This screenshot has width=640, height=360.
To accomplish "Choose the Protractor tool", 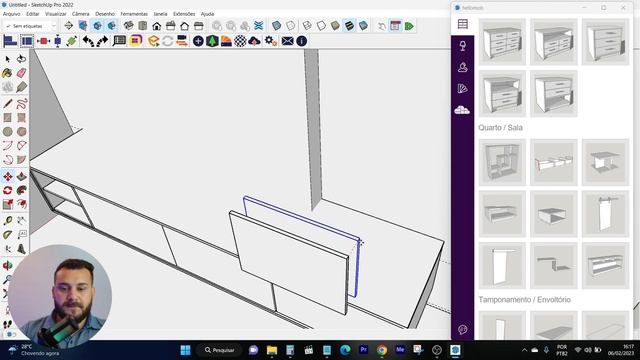I will pyautogui.click(x=7, y=235).
